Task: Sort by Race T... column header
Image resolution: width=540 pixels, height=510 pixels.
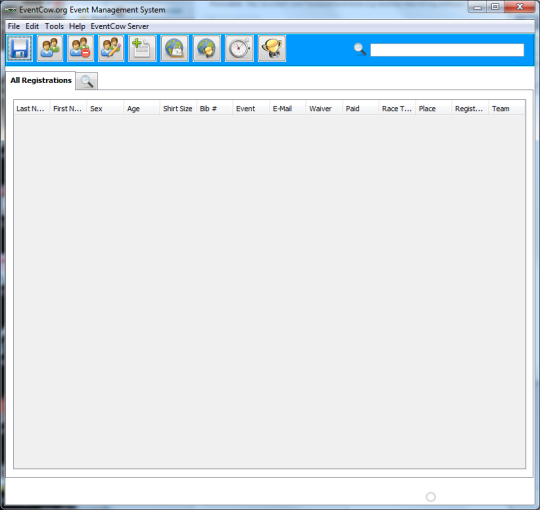Action: [x=397, y=108]
